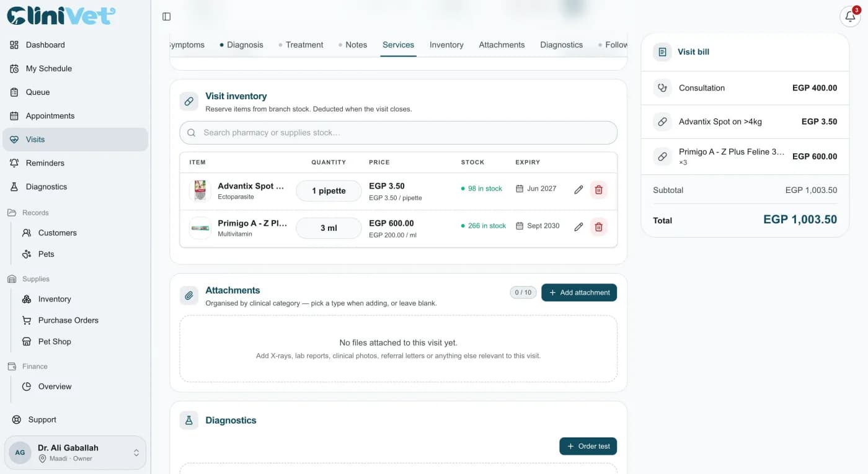The height and width of the screenshot is (474, 868).
Task: Switch to the Notes tab
Action: (x=353, y=45)
